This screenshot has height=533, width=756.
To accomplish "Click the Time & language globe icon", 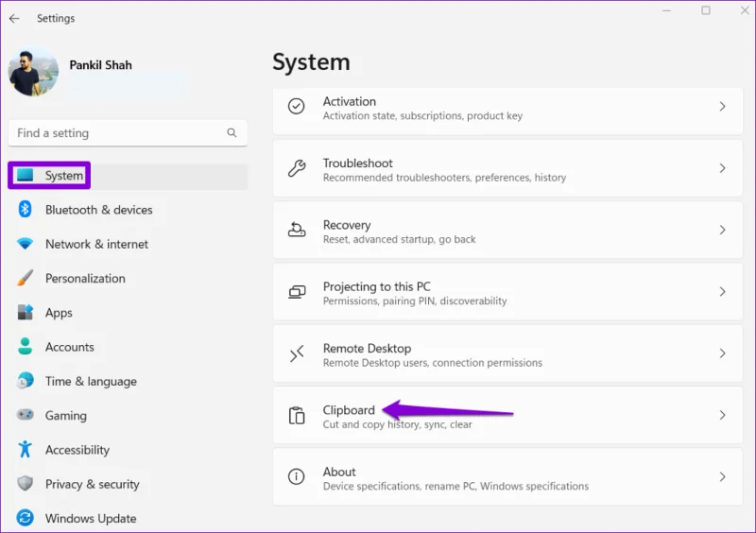I will (x=26, y=381).
